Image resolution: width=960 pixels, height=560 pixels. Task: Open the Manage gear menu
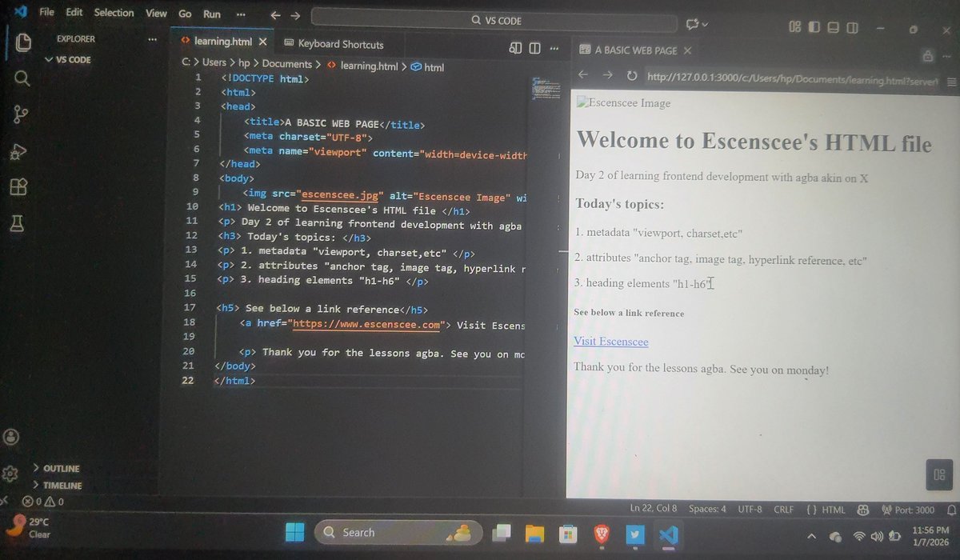10,474
